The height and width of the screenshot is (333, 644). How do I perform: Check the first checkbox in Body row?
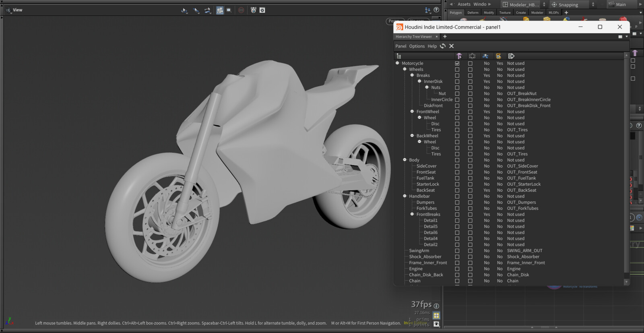tap(457, 160)
